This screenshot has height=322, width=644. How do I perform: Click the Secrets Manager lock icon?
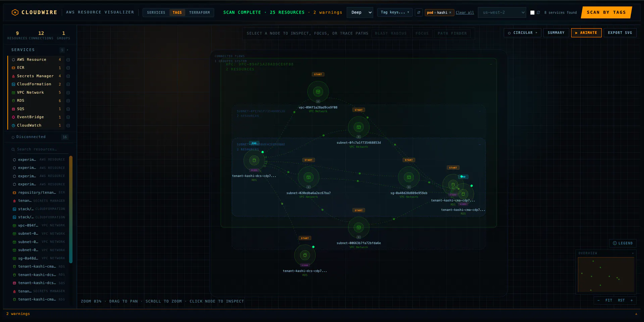point(13,76)
